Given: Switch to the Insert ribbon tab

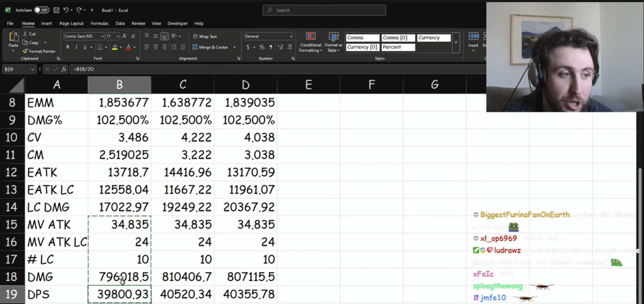Looking at the screenshot, I should (46, 23).
